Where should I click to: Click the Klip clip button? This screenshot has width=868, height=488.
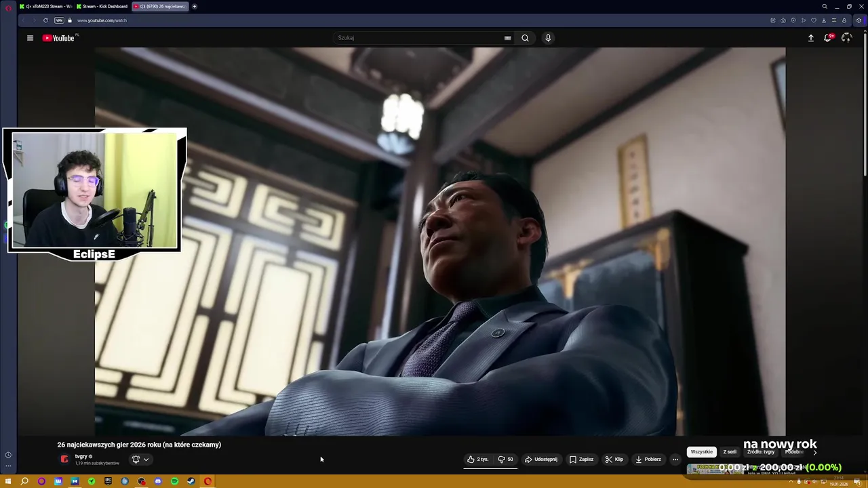614,460
